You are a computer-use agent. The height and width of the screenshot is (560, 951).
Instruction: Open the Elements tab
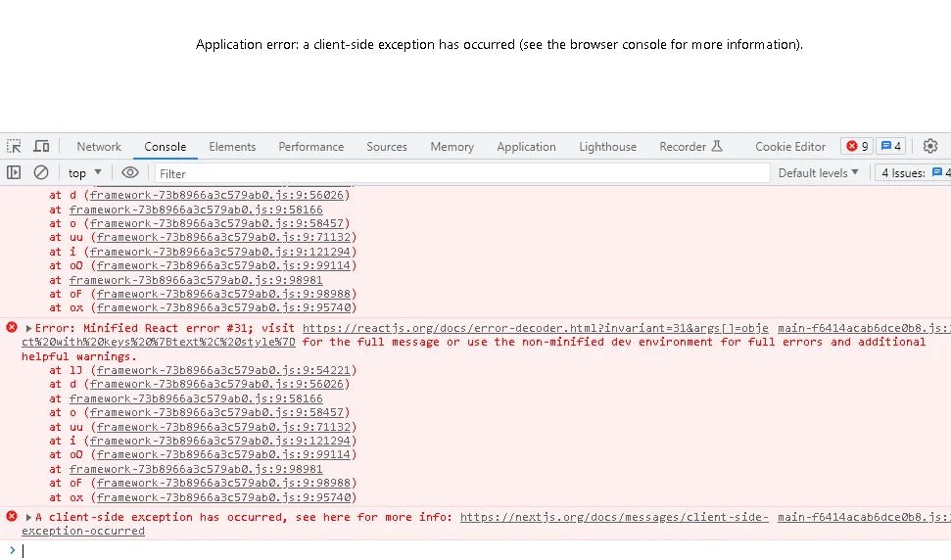coord(232,147)
